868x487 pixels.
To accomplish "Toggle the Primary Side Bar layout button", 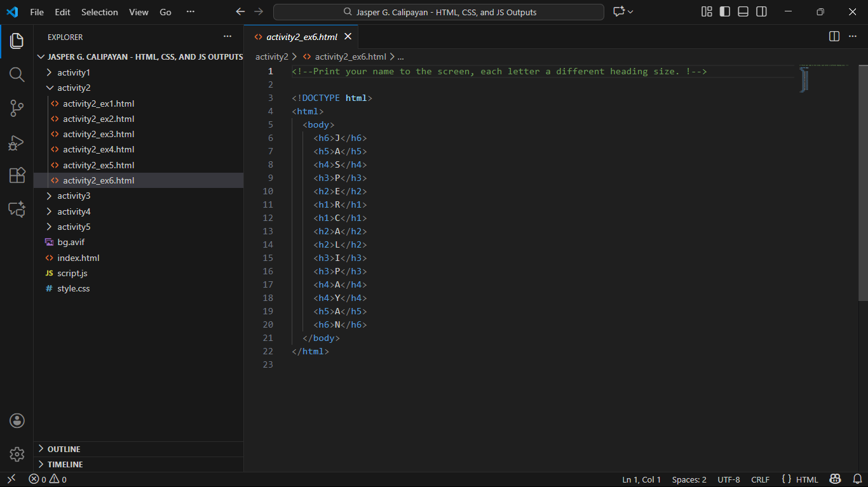I will coord(724,12).
